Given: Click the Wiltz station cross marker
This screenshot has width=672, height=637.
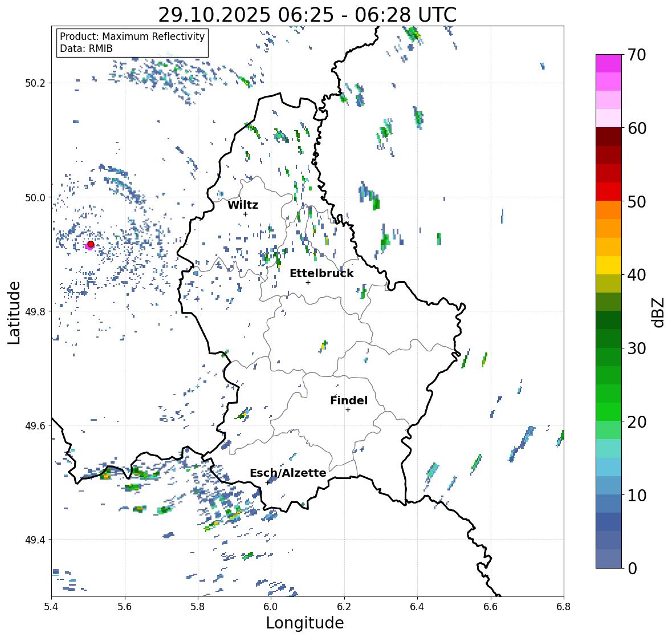Looking at the screenshot, I should point(245,214).
